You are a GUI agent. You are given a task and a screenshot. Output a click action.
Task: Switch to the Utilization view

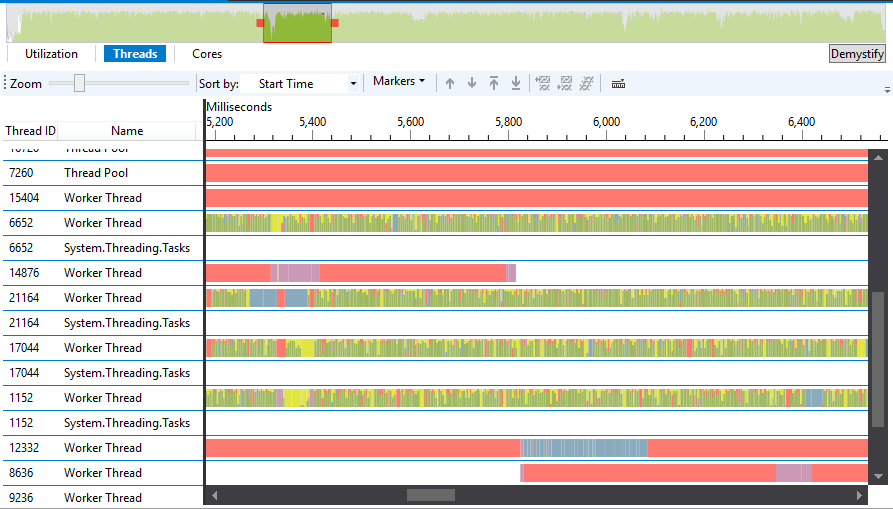click(x=51, y=54)
